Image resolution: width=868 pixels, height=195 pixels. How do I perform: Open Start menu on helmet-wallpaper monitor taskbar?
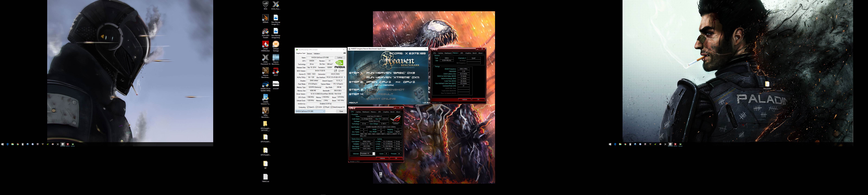(x=2, y=144)
